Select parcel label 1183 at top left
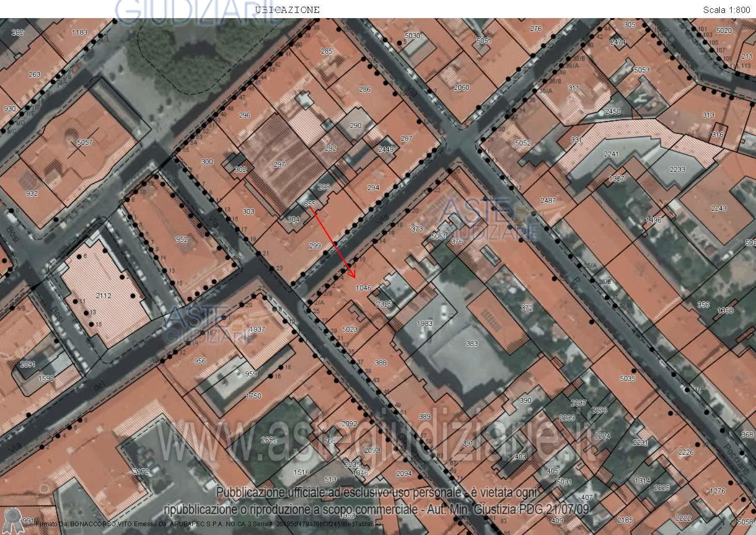756x535 pixels. (x=80, y=32)
